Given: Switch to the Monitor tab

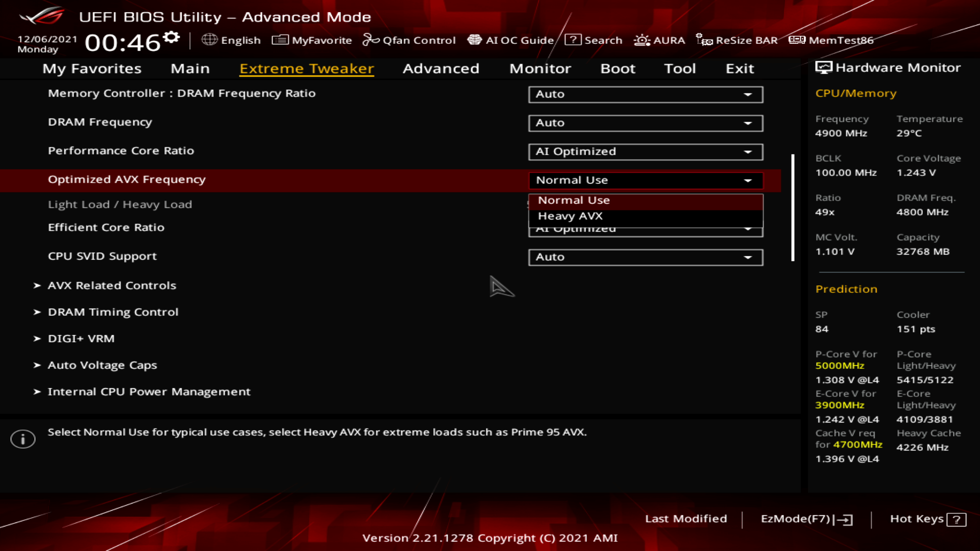Looking at the screenshot, I should (x=540, y=68).
